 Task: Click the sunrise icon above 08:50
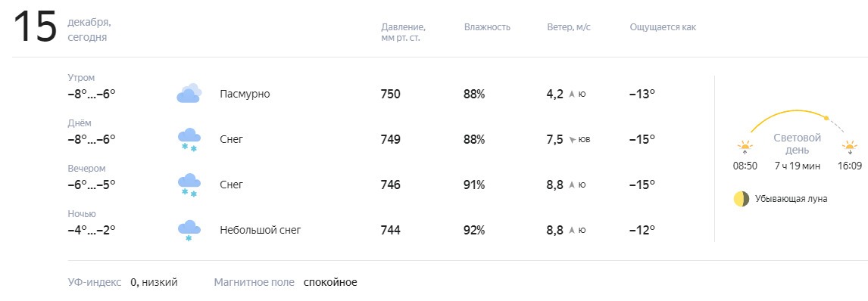click(x=745, y=147)
